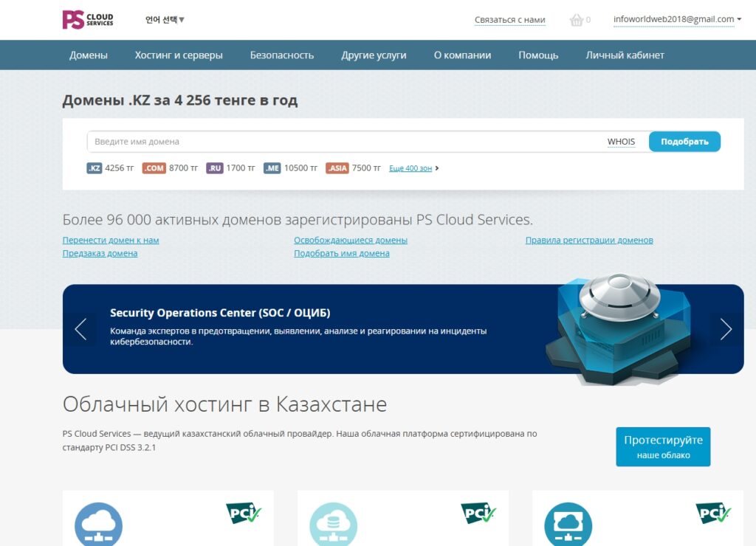756x546 pixels.
Task: Open the shopping cart icon
Action: coord(577,20)
